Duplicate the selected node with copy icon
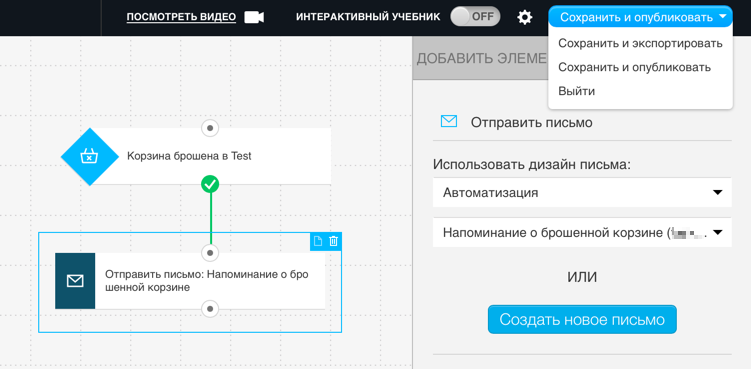The height and width of the screenshot is (369, 751). (318, 242)
